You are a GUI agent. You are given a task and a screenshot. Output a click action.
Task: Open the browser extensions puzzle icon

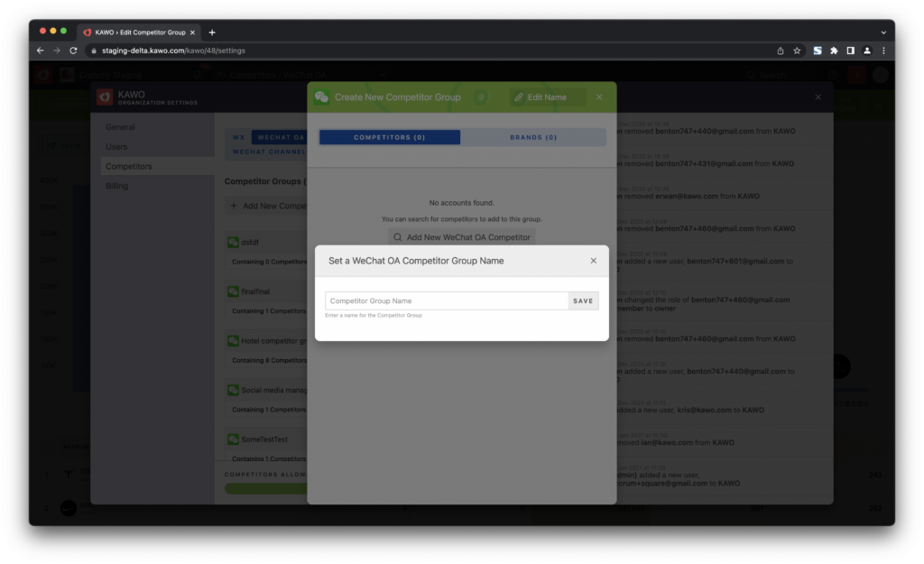[x=834, y=51]
